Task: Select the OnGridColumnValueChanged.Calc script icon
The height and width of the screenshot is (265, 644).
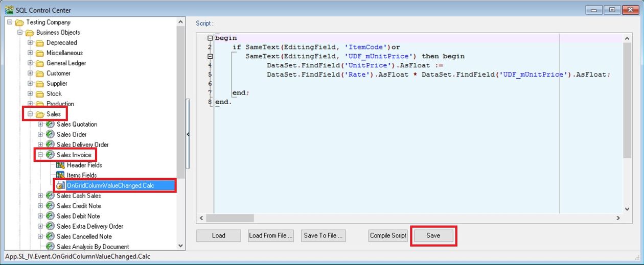Action: [60, 185]
